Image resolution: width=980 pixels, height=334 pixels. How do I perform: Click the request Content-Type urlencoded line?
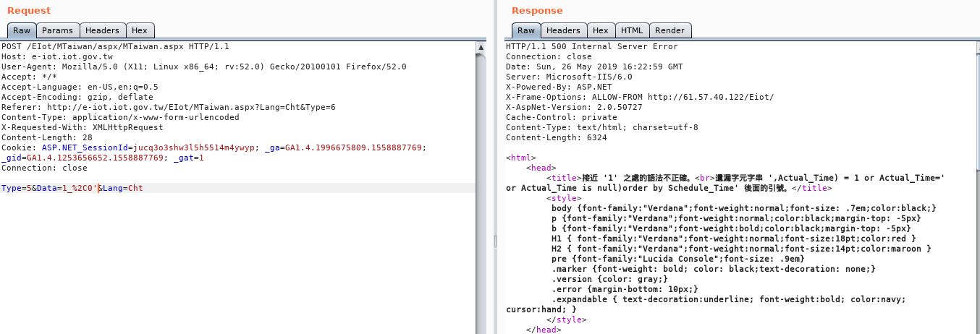click(120, 117)
